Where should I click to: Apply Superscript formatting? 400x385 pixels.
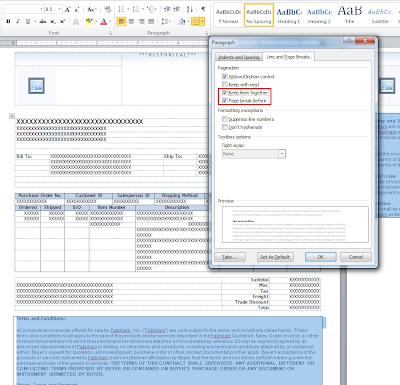click(62, 21)
